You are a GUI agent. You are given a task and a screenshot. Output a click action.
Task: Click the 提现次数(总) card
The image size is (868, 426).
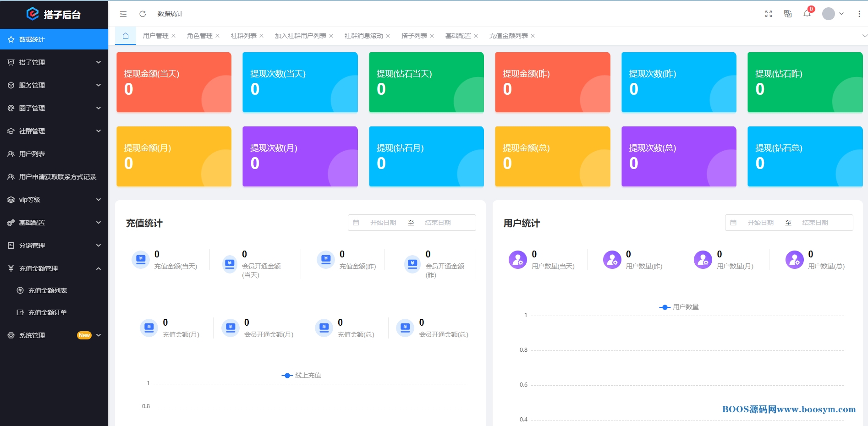[x=679, y=156]
